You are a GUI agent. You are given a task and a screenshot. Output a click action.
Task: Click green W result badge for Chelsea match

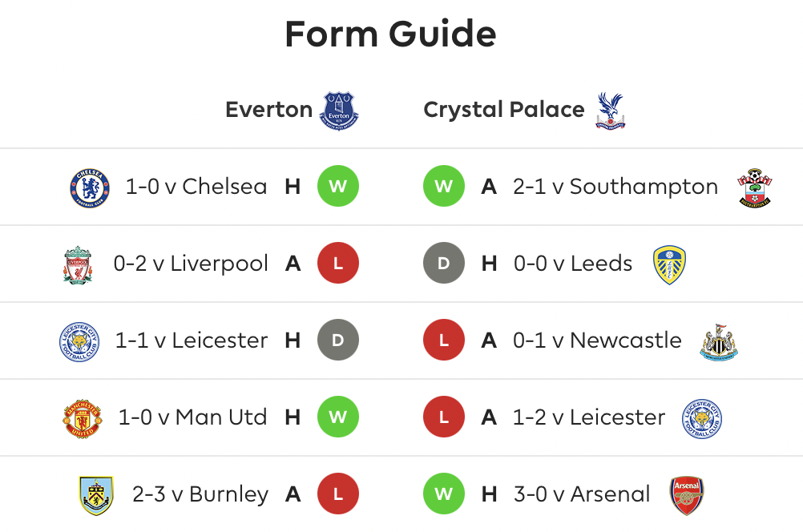coord(338,186)
